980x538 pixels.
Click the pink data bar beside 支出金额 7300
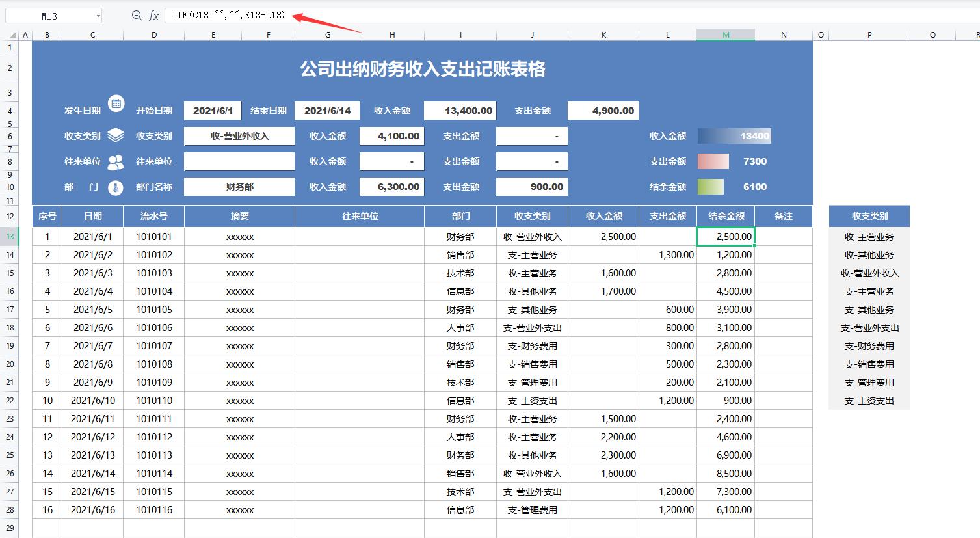pos(712,161)
